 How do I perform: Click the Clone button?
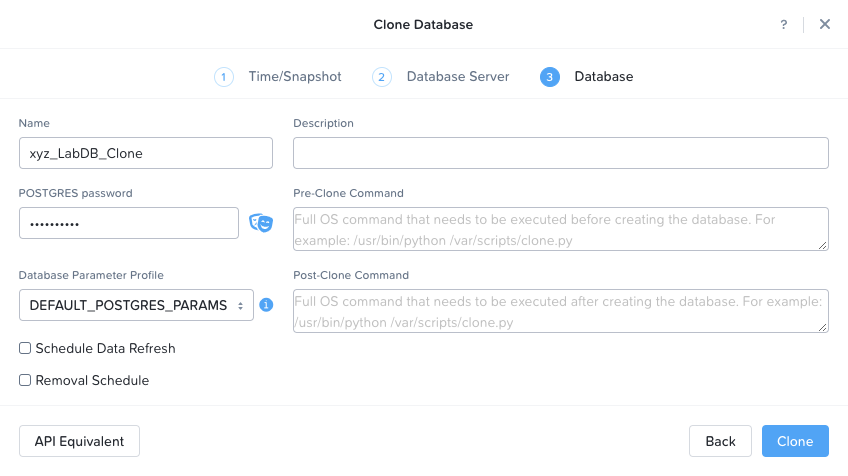point(795,441)
